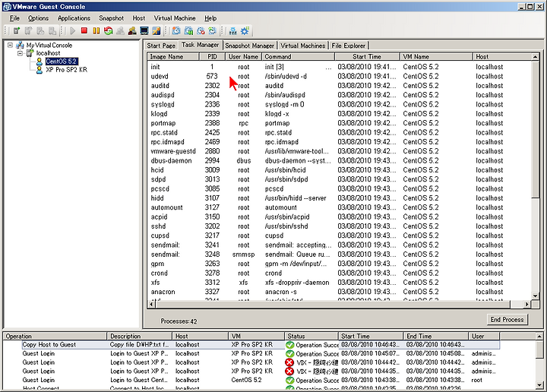Select the vmware-guestd process row
Viewport: 547px width, 392px height.
[x=340, y=151]
